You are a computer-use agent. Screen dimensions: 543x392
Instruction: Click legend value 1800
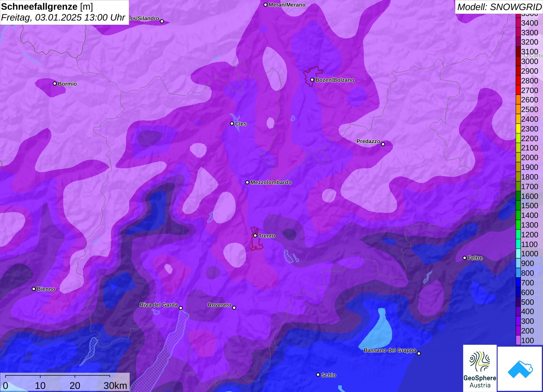[x=529, y=177]
